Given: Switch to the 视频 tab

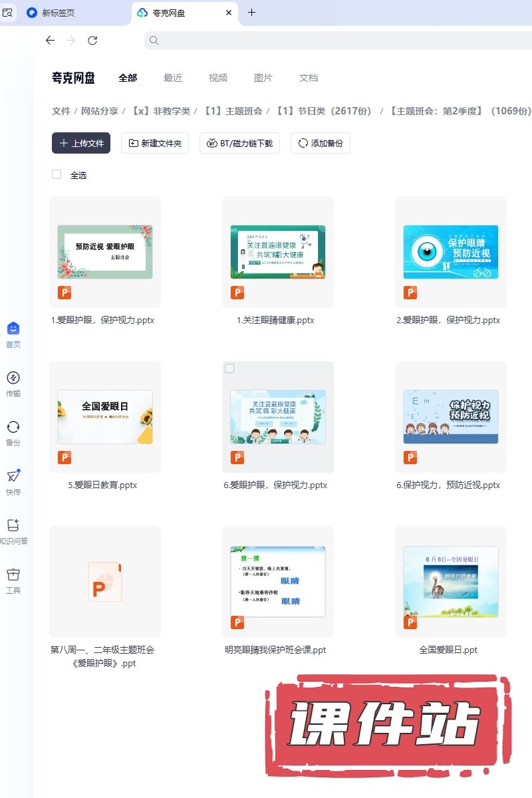Looking at the screenshot, I should (218, 78).
